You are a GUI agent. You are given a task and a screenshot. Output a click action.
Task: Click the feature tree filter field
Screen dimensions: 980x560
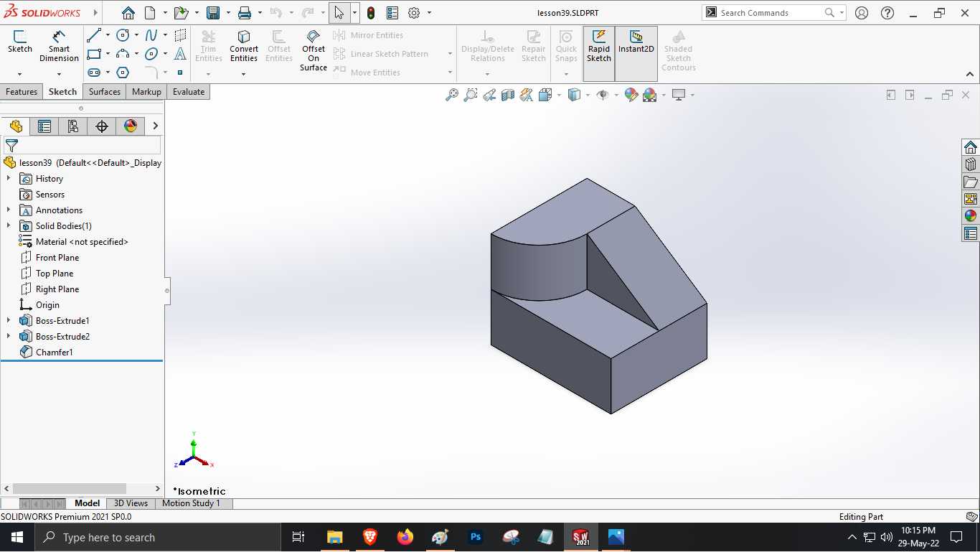point(83,146)
